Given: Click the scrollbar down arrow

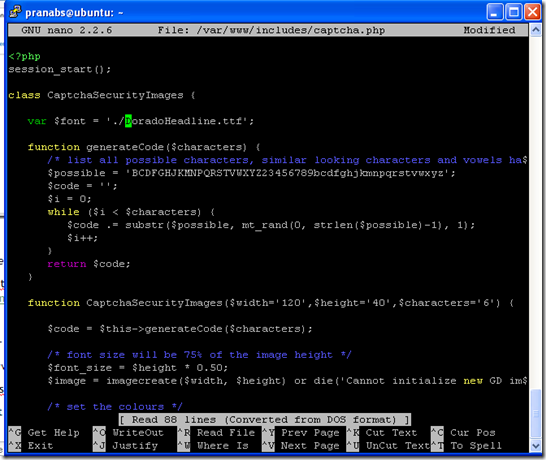Looking at the screenshot, I should click(x=536, y=445).
